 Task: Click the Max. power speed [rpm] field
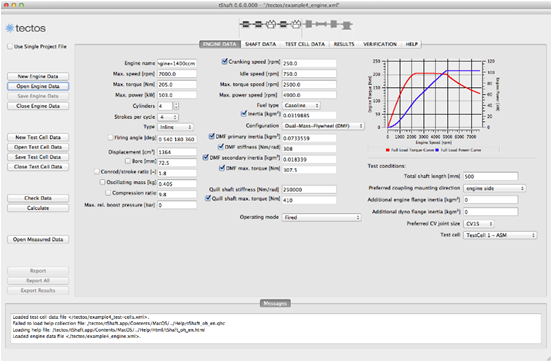(x=309, y=95)
